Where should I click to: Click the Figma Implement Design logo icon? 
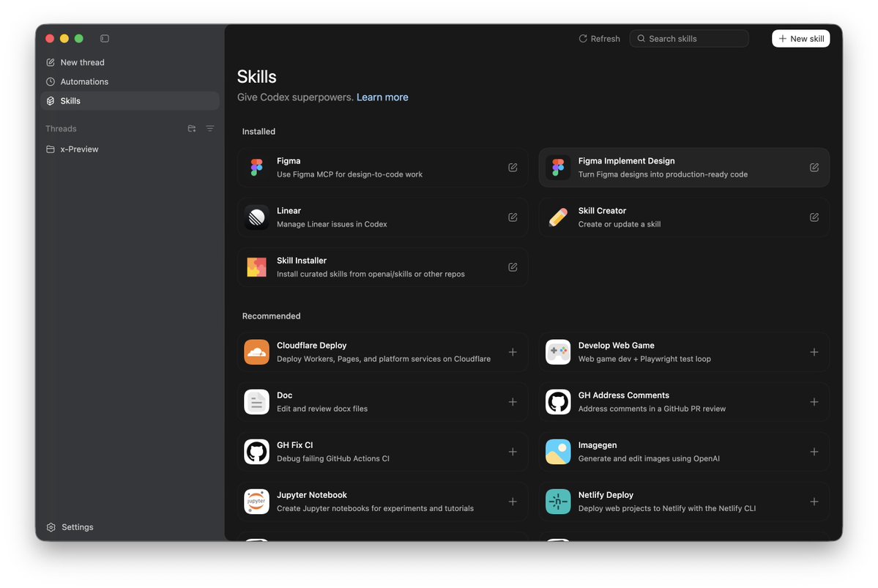click(x=558, y=168)
